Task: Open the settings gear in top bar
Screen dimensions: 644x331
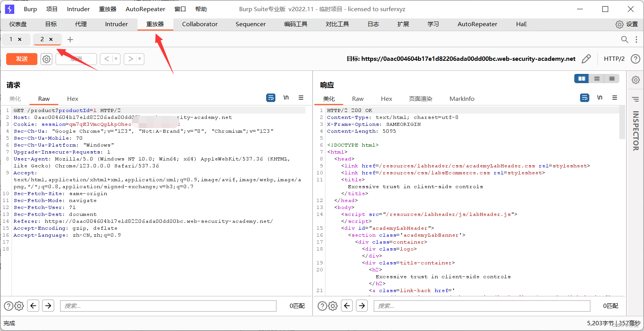Action: [x=619, y=24]
